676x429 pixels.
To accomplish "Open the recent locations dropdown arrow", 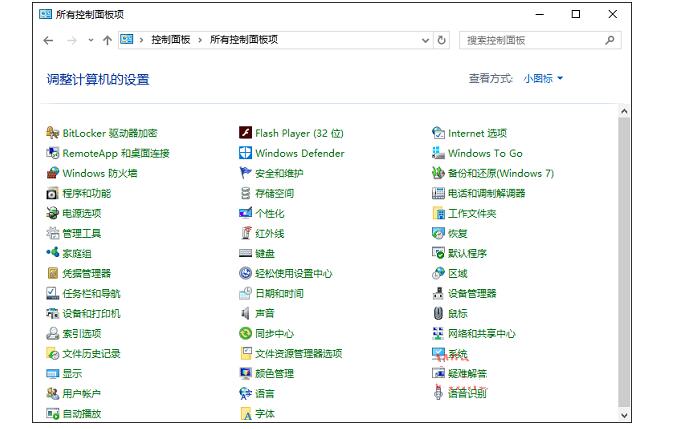I will [91, 40].
